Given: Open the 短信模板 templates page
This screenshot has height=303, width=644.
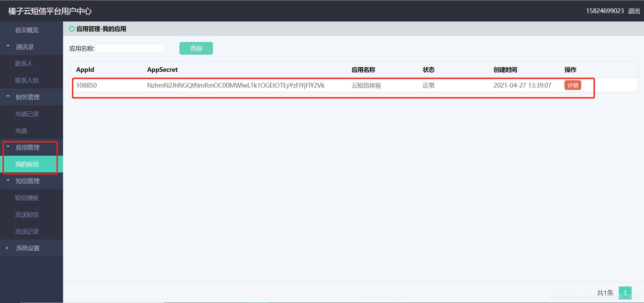Looking at the screenshot, I should [27, 198].
